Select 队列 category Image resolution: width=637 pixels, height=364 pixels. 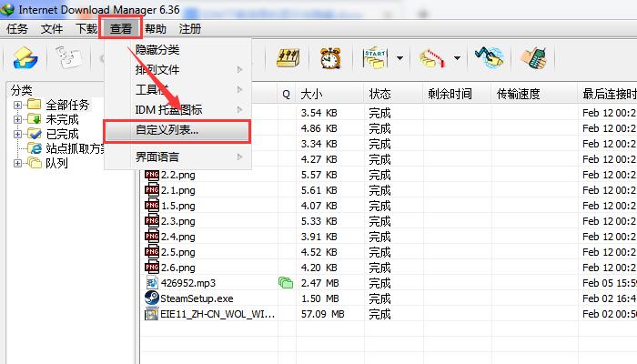coord(56,163)
